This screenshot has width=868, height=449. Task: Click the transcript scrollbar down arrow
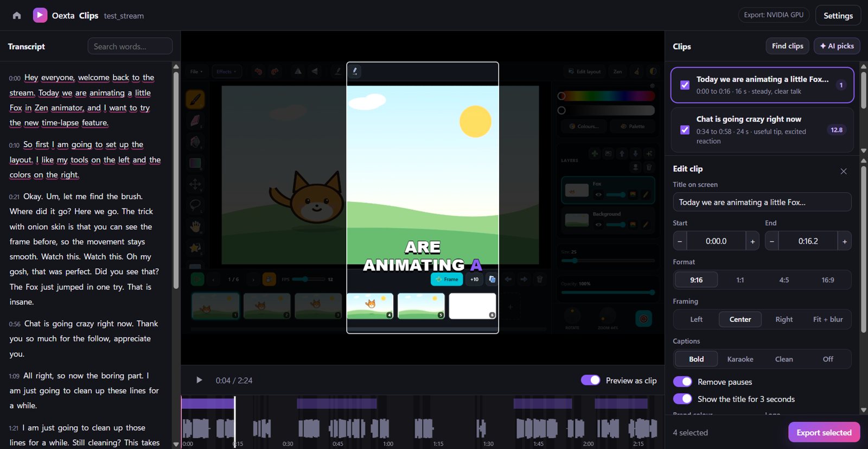(x=176, y=444)
